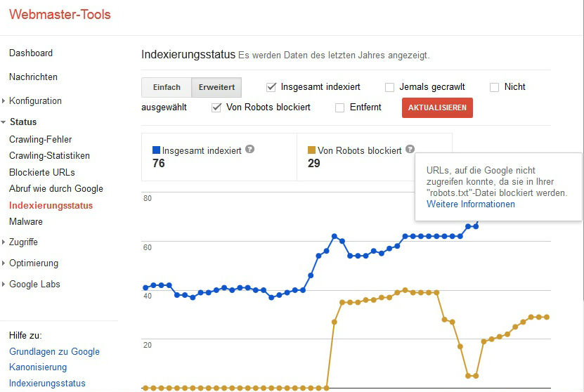Open the Weitere Informationen link
The image size is (584, 392).
click(x=470, y=204)
